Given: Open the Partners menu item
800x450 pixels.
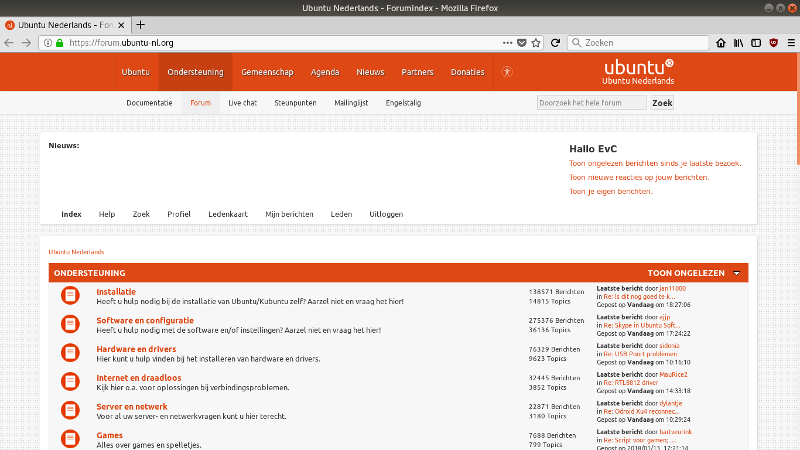Looking at the screenshot, I should pyautogui.click(x=417, y=72).
